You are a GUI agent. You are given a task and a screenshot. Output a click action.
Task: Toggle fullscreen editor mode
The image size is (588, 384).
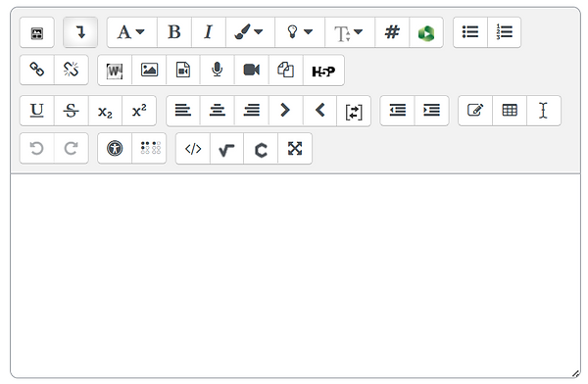[x=295, y=149]
